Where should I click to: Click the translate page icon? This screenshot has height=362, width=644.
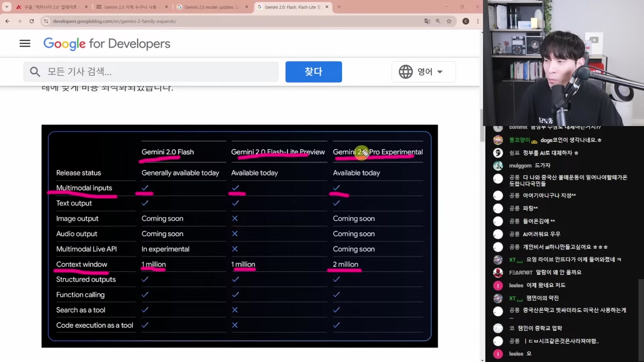427,21
